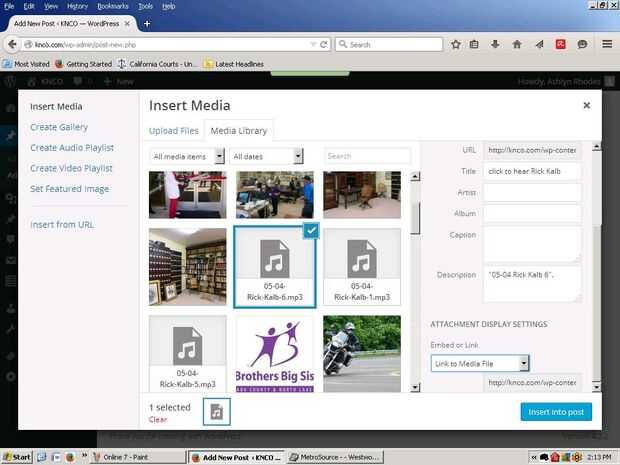Viewport: 620px width, 465px height.
Task: Click the Insert Media sidebar heading
Action: [x=56, y=106]
